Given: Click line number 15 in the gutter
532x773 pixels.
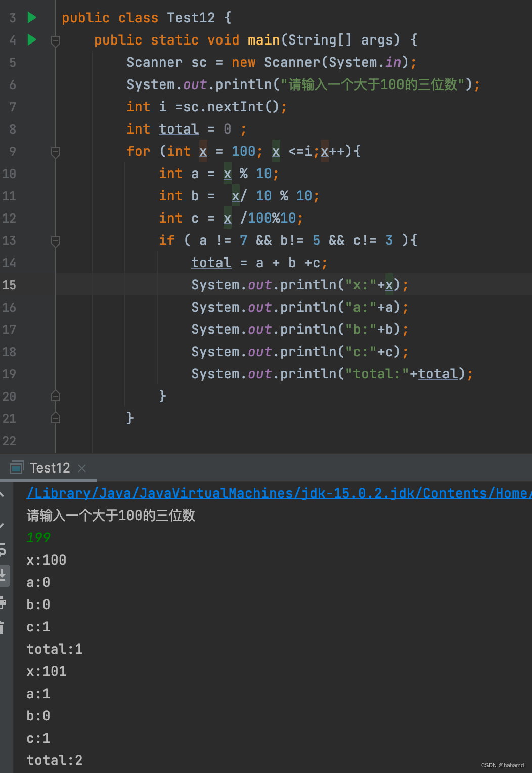Looking at the screenshot, I should click(9, 285).
